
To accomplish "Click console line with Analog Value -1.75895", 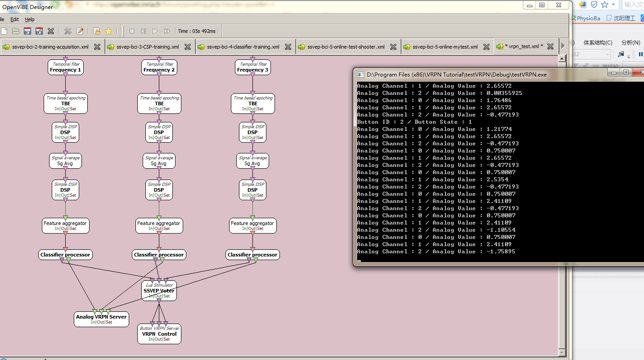I will [x=436, y=252].
